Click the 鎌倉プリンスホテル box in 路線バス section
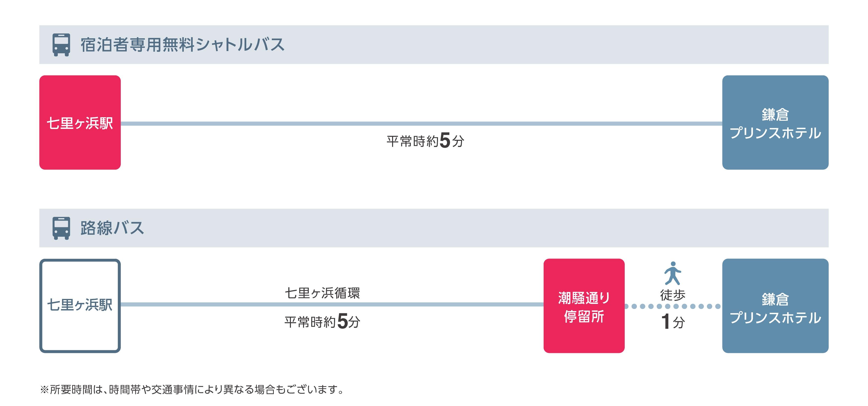 click(775, 306)
